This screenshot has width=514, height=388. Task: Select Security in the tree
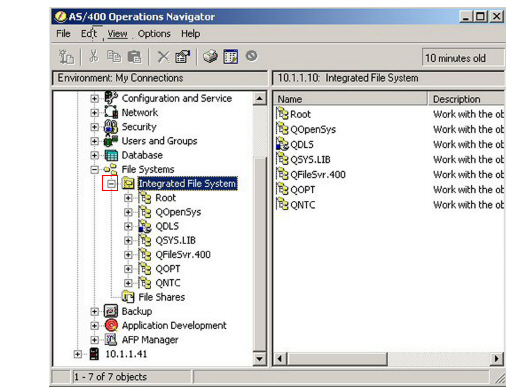click(x=139, y=127)
